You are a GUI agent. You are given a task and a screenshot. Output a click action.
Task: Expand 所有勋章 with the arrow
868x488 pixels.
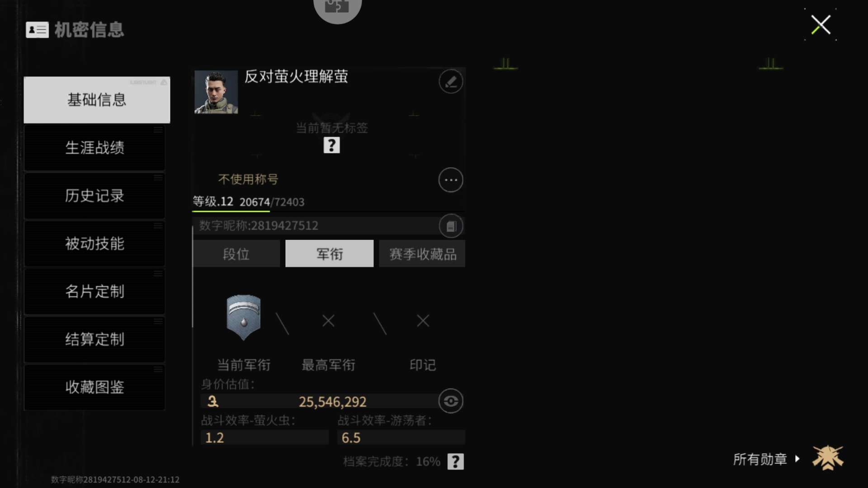[797, 459]
